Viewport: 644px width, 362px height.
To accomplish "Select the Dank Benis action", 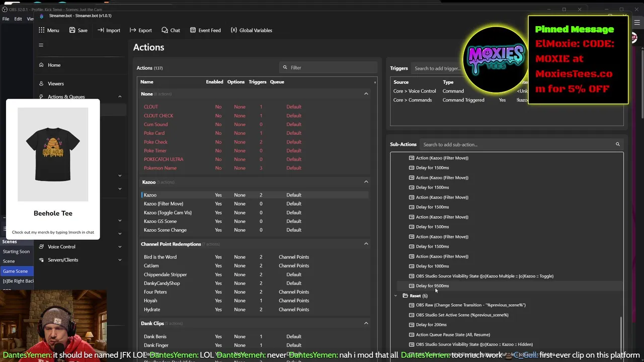I will point(254,336).
